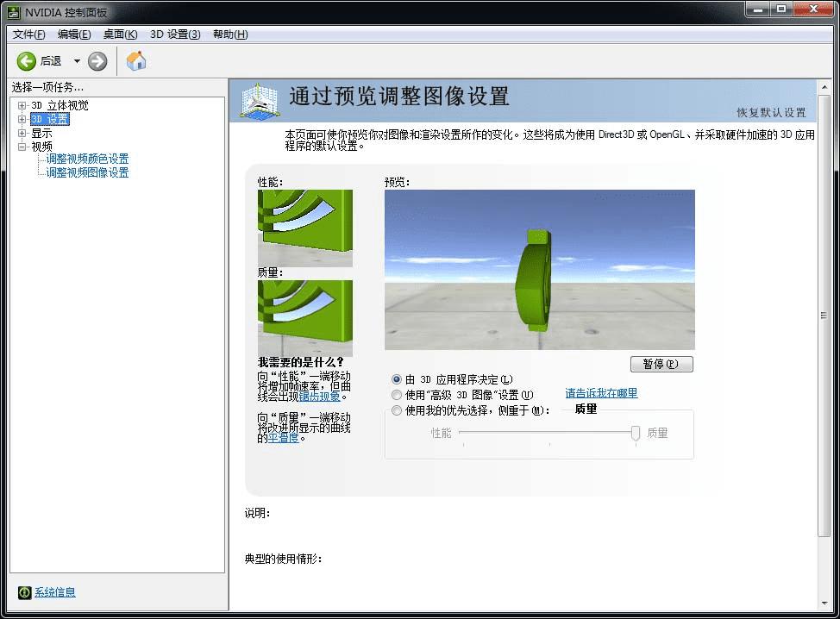This screenshot has width=840, height=619.
Task: Minimize the NVIDIA control panel window
Action: click(x=757, y=9)
